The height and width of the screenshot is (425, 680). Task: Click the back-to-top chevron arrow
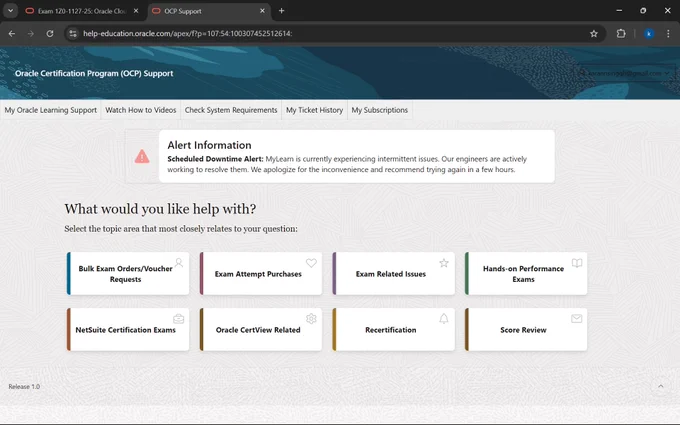pos(660,386)
